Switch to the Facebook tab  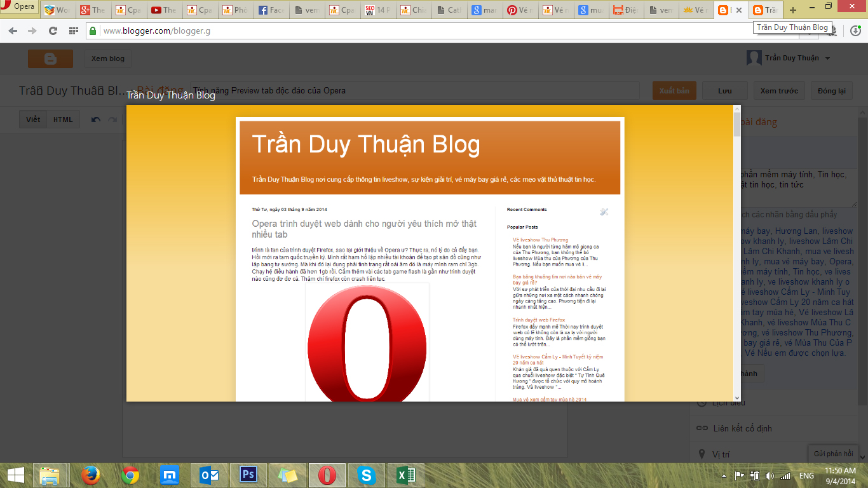pyautogui.click(x=271, y=10)
